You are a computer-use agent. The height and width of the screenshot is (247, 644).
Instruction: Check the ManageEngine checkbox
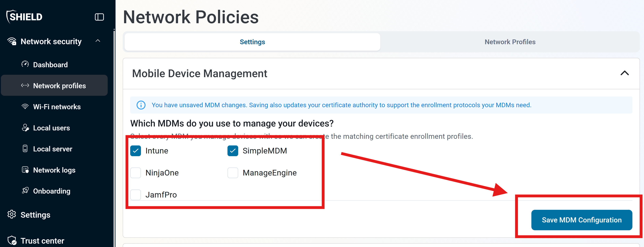pos(233,173)
